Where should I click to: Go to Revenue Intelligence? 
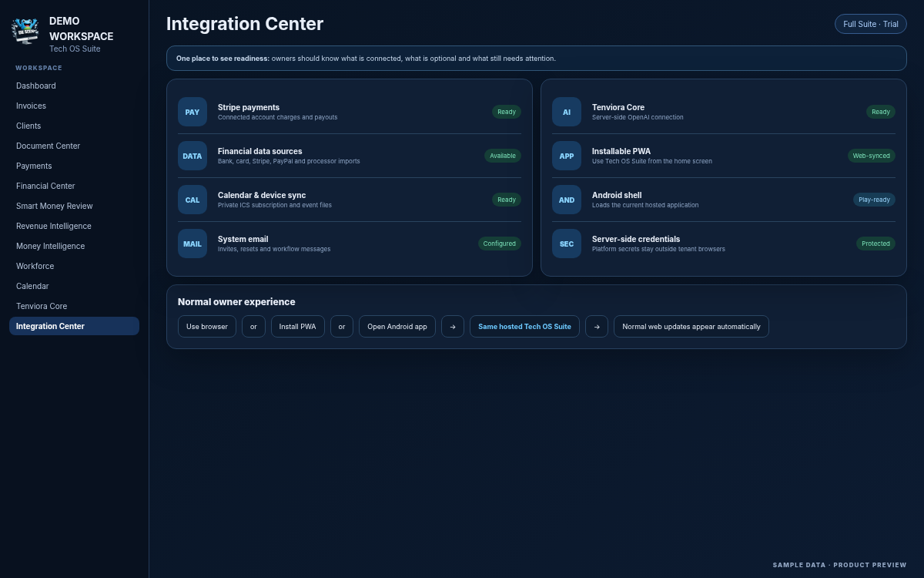tap(74, 226)
